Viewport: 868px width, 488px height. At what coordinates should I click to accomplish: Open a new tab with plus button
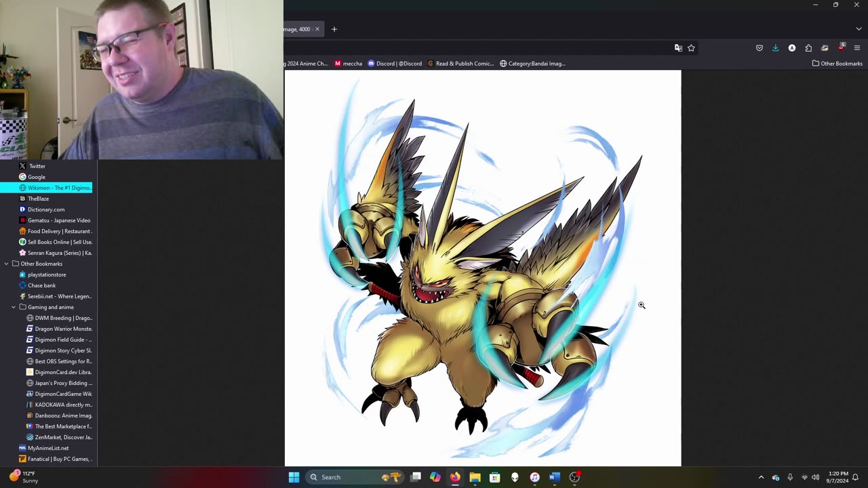(x=334, y=29)
